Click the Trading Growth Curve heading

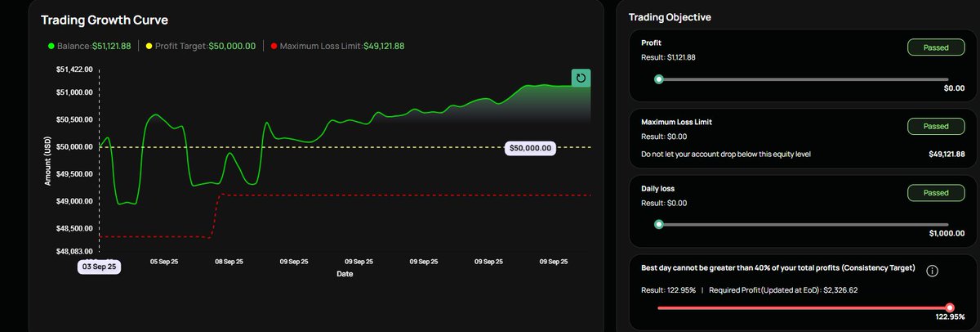105,20
